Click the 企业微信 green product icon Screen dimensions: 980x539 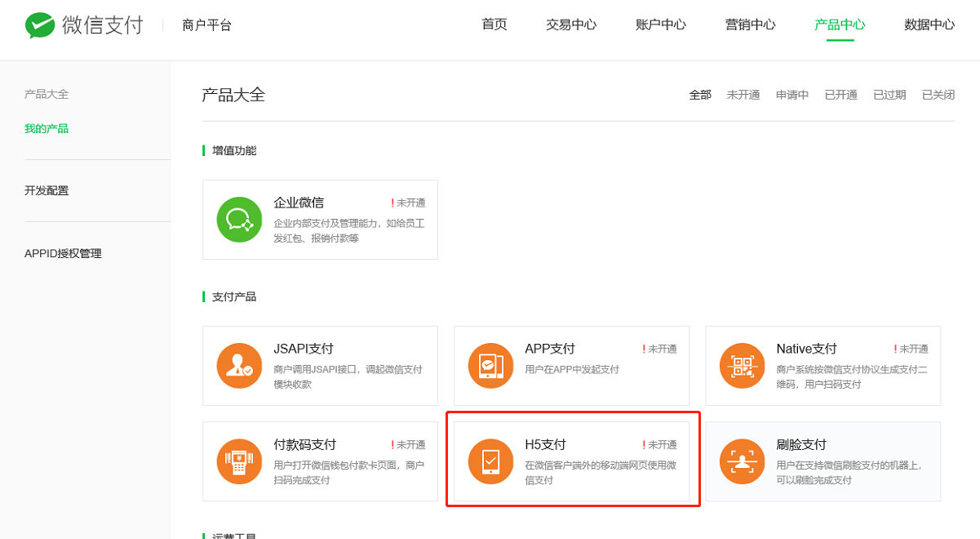[239, 220]
